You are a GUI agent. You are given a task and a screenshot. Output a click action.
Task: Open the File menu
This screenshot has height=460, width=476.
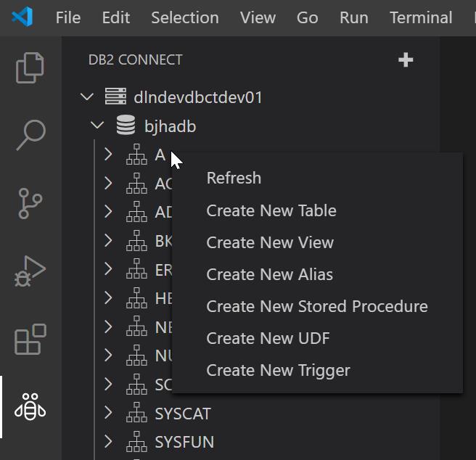(x=68, y=17)
